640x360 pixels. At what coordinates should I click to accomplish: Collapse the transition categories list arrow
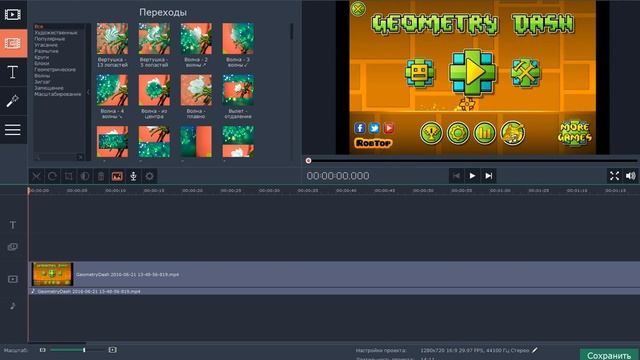[x=88, y=92]
